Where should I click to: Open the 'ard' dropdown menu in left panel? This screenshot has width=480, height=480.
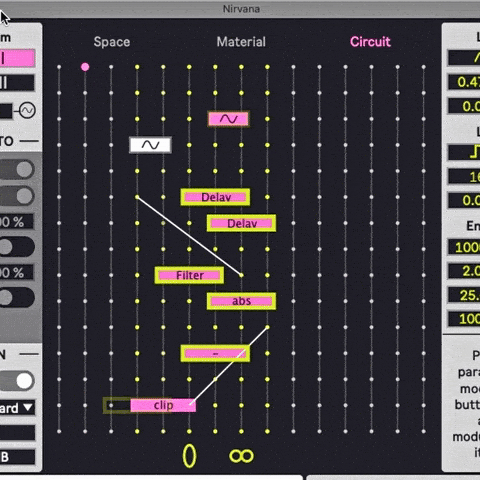pos(17,408)
